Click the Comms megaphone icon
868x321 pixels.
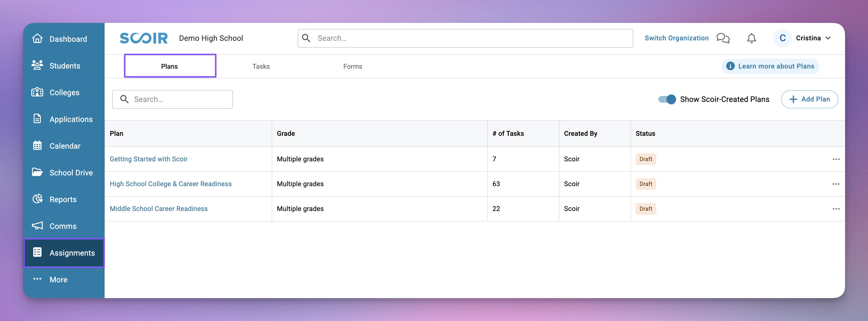(x=37, y=226)
